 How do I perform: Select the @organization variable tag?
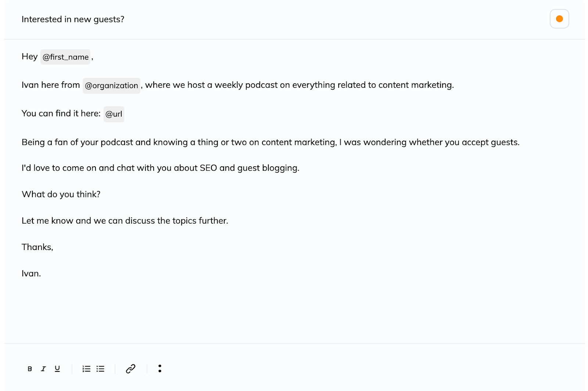point(111,86)
